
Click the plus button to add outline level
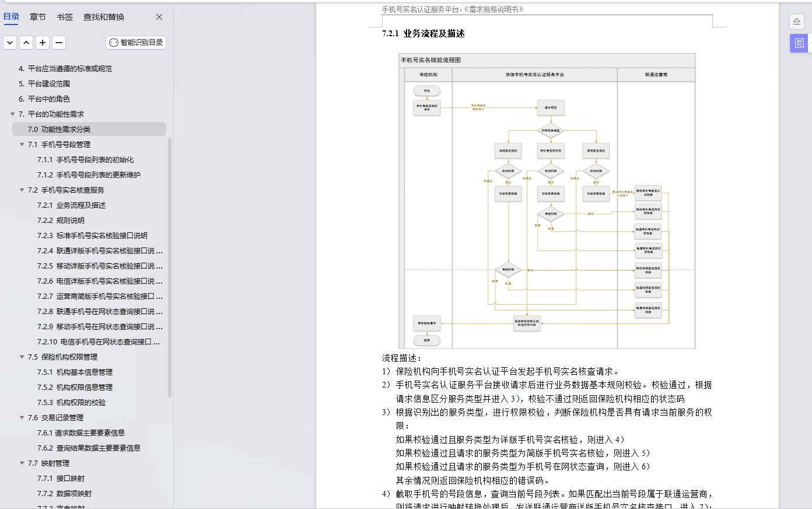(43, 43)
